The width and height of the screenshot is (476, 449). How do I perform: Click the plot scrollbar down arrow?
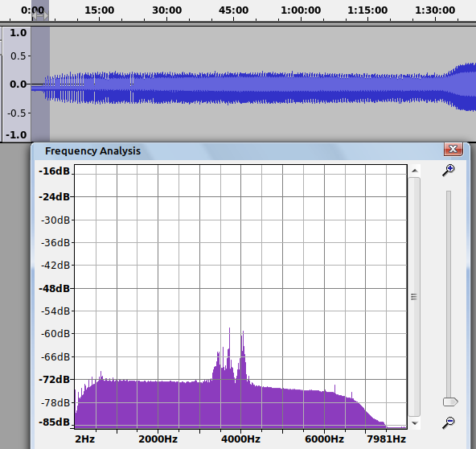pyautogui.click(x=415, y=423)
